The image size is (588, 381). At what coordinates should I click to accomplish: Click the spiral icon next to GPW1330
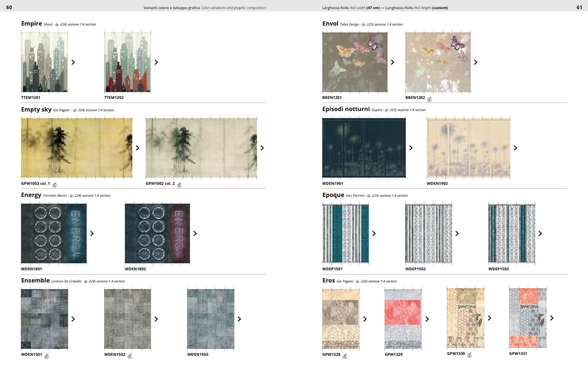coord(470,355)
